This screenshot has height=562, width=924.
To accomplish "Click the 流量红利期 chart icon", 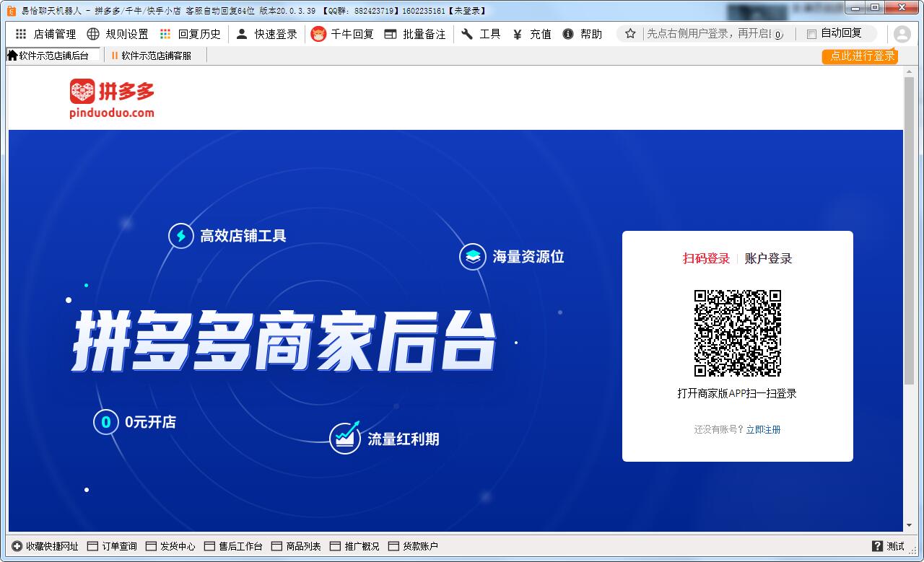I will (345, 438).
